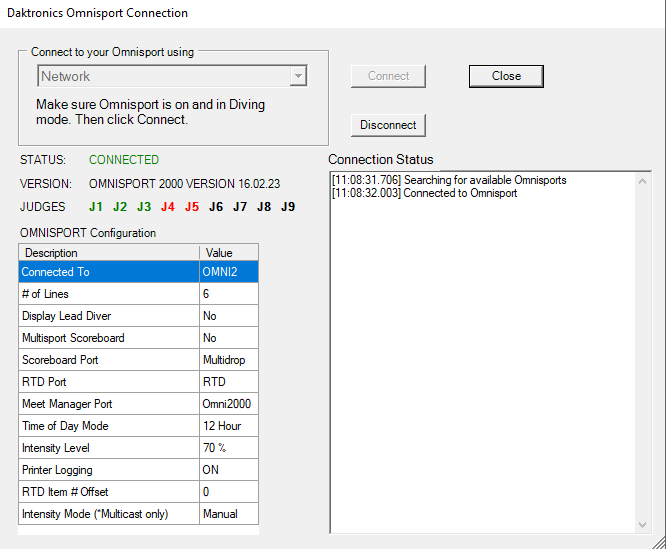Click the green CONNECTED status text
Image resolution: width=666 pixels, height=549 pixels.
click(124, 160)
